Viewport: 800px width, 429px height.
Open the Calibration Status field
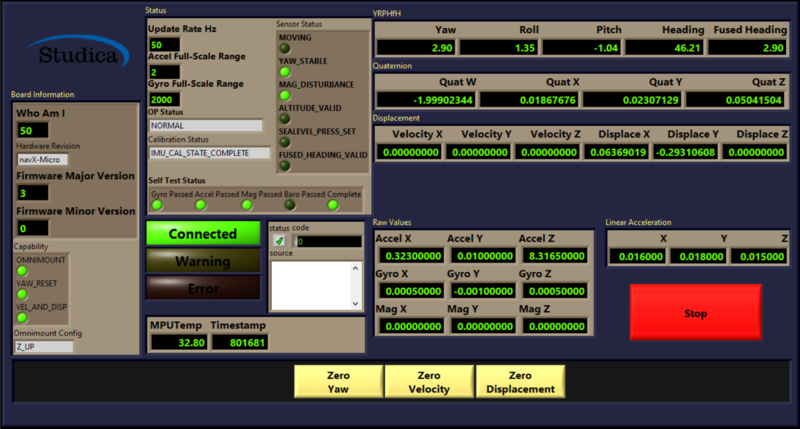[210, 153]
